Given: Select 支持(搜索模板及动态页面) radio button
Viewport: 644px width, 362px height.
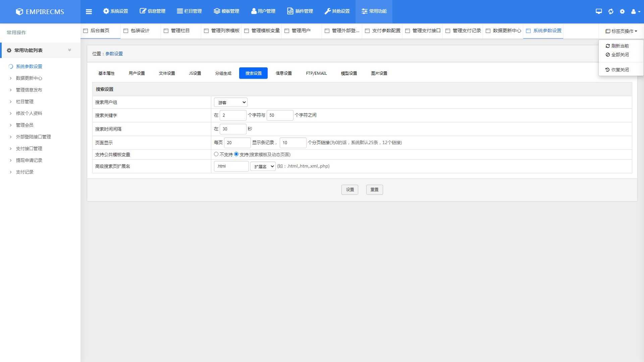Looking at the screenshot, I should 236,154.
